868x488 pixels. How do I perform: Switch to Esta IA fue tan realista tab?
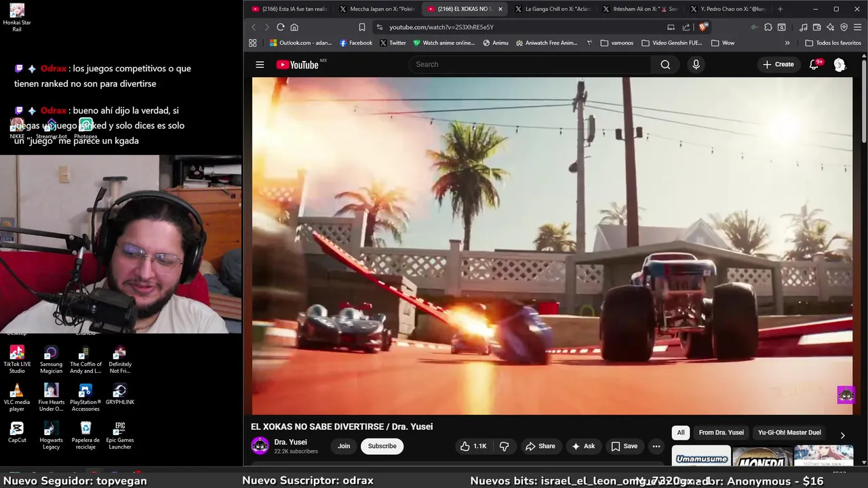click(x=289, y=9)
